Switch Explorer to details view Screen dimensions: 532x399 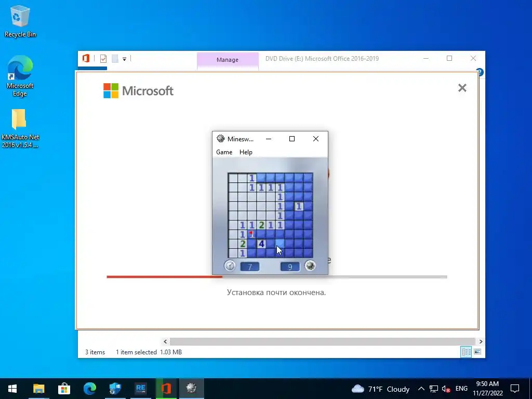click(x=466, y=352)
